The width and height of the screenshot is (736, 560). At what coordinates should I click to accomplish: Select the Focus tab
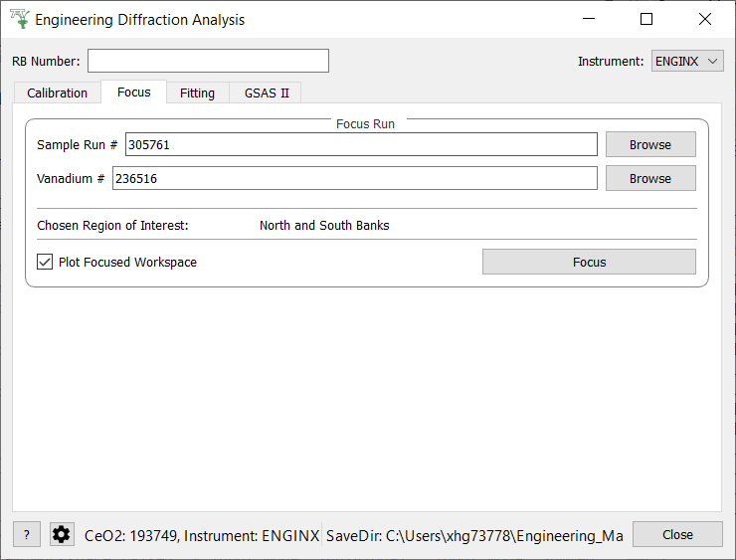tap(134, 93)
